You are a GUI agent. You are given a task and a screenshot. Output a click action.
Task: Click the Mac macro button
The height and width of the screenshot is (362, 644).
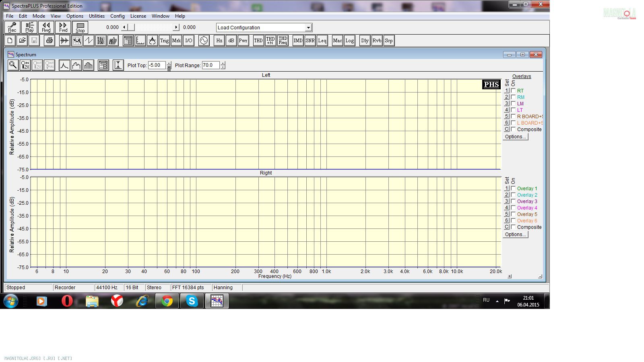click(x=337, y=41)
